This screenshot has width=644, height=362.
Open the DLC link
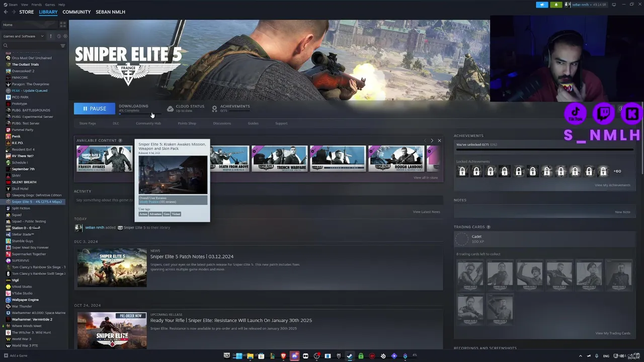tap(116, 123)
